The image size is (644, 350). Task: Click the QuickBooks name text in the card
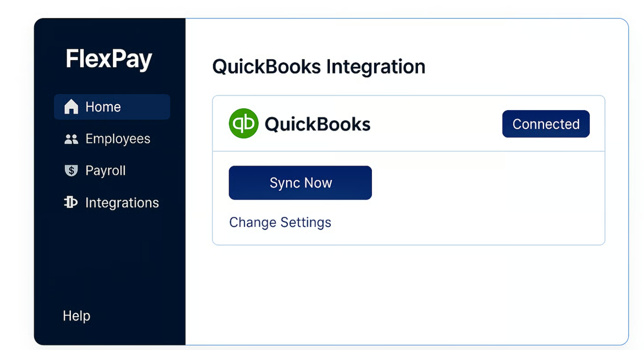point(317,124)
